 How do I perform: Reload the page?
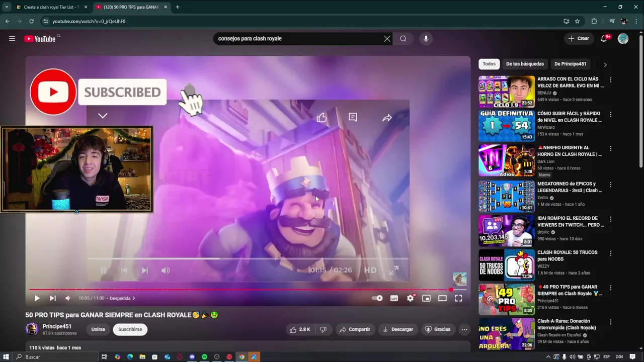[x=31, y=21]
